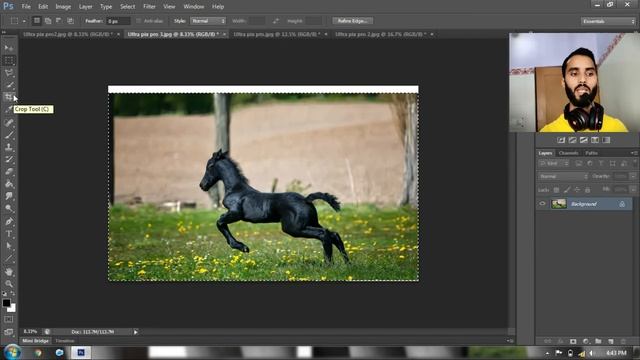The width and height of the screenshot is (640, 360).
Task: Click the create new layer icon
Action: tap(611, 341)
